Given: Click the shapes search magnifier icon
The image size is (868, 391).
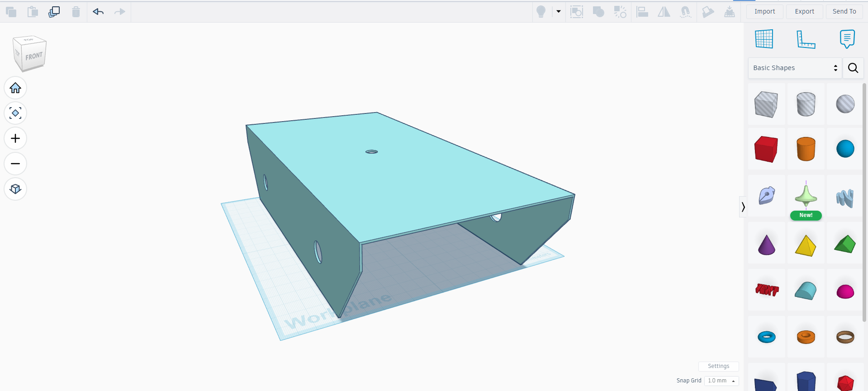Looking at the screenshot, I should coord(853,68).
